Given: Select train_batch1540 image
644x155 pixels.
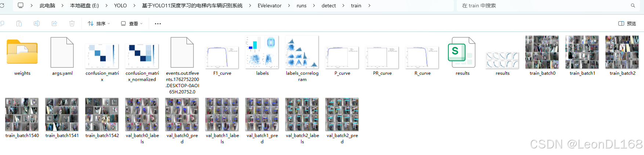Looking at the screenshot, I should (22, 114).
